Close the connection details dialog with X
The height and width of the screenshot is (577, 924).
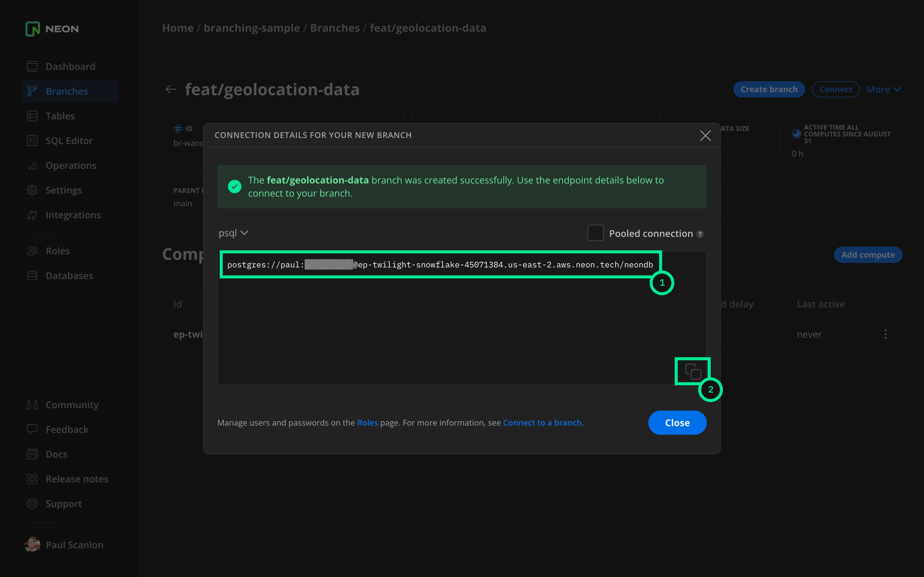pyautogui.click(x=705, y=136)
